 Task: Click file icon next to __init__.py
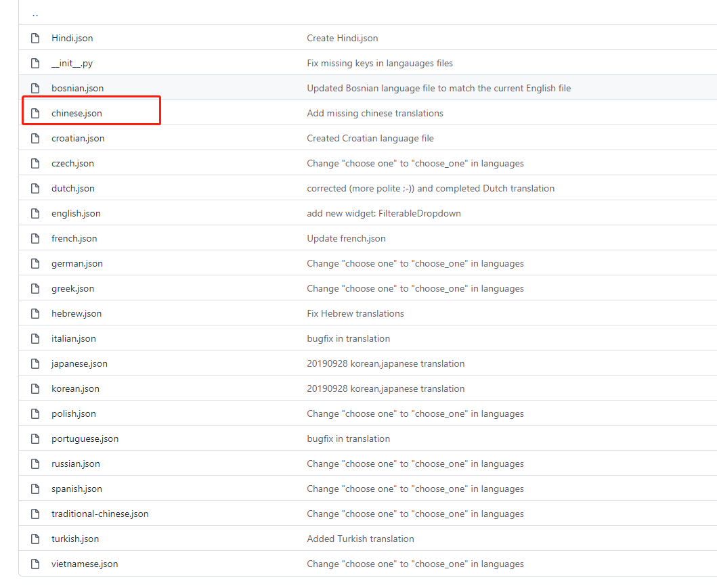click(x=35, y=63)
